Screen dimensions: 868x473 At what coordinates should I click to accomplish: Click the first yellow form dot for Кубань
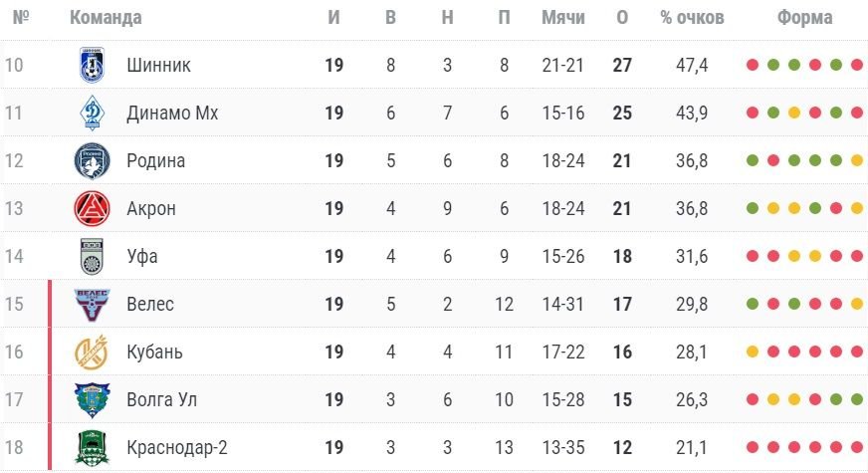[x=753, y=352]
